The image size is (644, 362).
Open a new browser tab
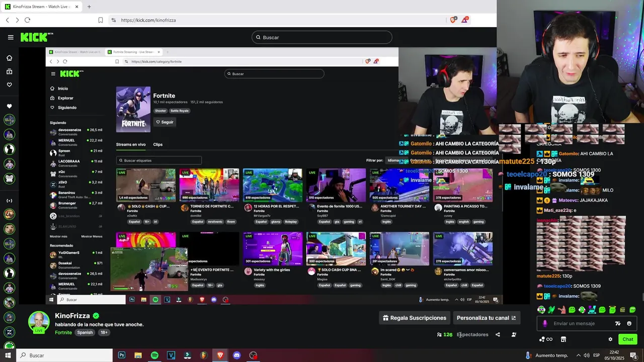tap(89, 7)
